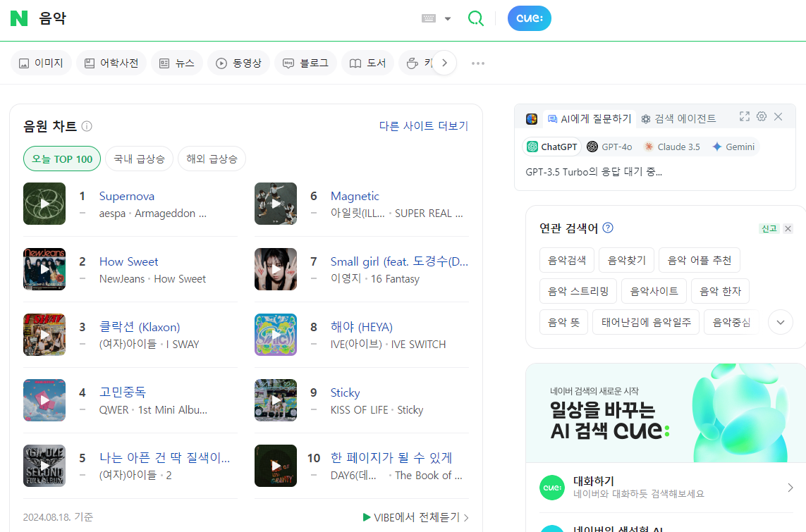Click the colorful extension logo icon
Screen dimensions: 806x532
[532, 119]
